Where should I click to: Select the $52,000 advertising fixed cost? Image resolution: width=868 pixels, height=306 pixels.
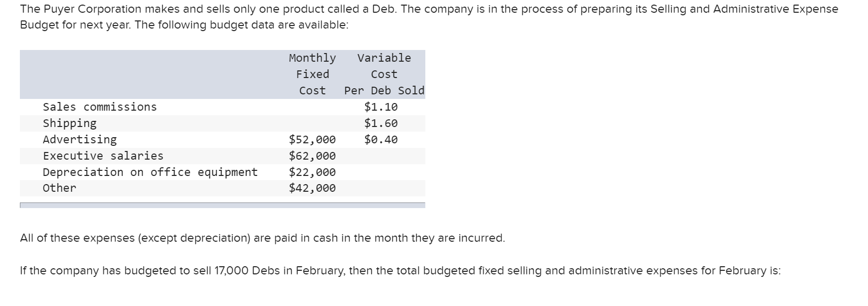[312, 140]
